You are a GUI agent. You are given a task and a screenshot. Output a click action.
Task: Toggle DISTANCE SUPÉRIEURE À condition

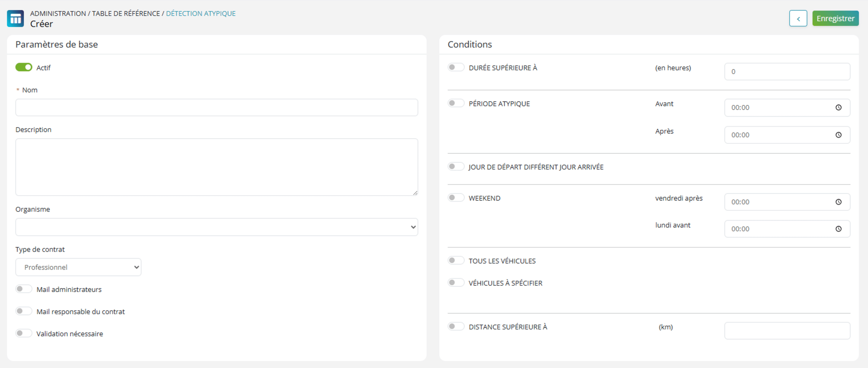(x=456, y=326)
